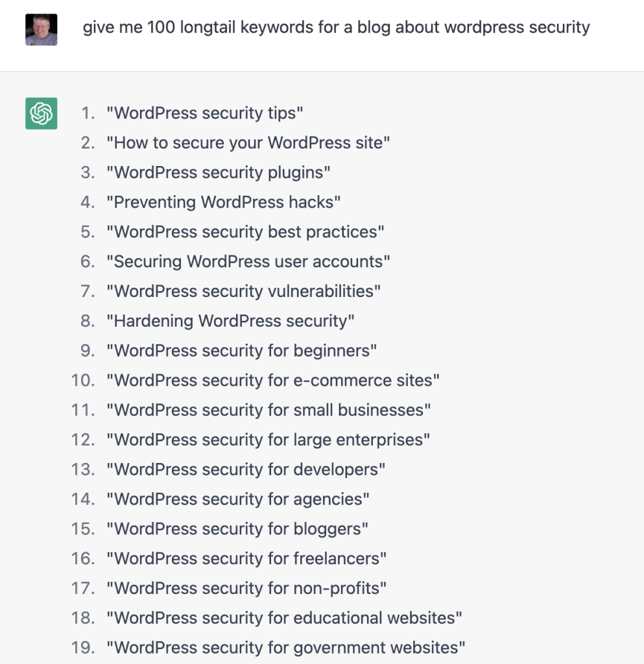Click the user profile avatar photo
Image resolution: width=644 pixels, height=664 pixels.
click(42, 30)
